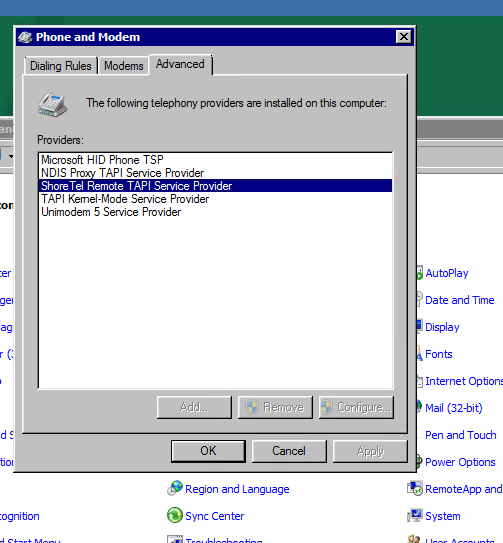Click the Remove button
503x543 pixels.
point(275,407)
